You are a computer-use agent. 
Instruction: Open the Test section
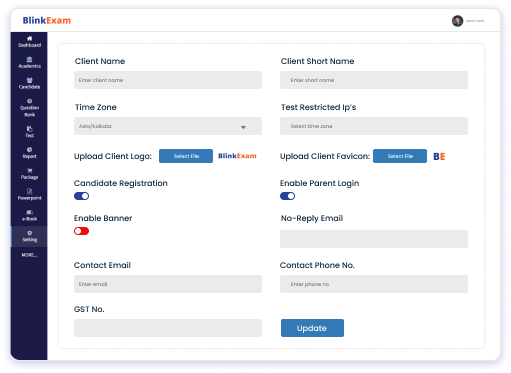point(29,132)
